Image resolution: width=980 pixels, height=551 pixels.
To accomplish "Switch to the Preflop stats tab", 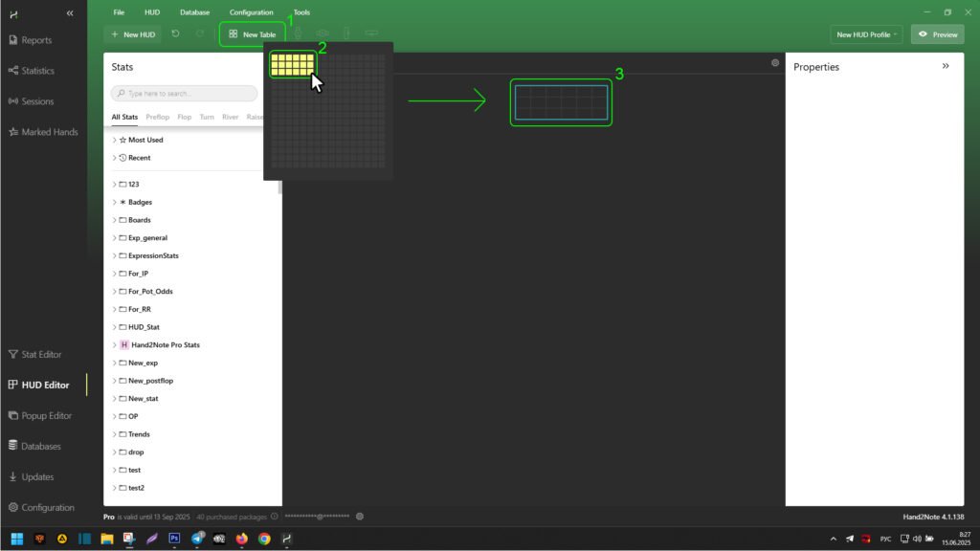I will pos(157,117).
